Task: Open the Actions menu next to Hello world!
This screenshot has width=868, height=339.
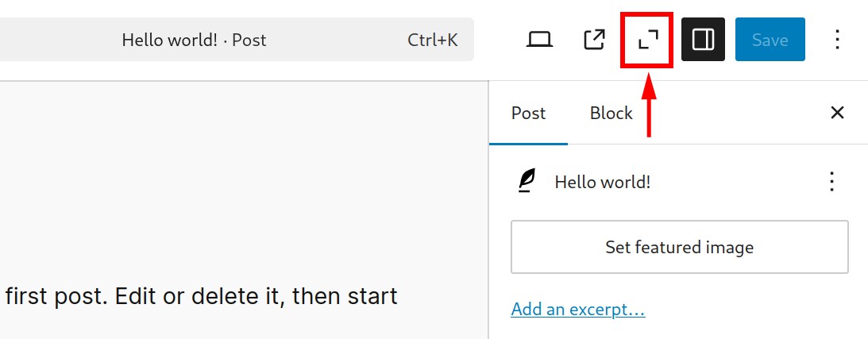Action: [x=831, y=181]
